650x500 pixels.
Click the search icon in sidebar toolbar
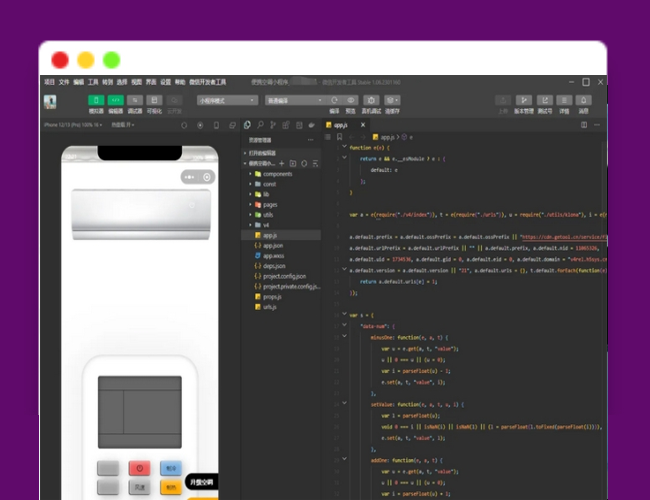coord(260,125)
